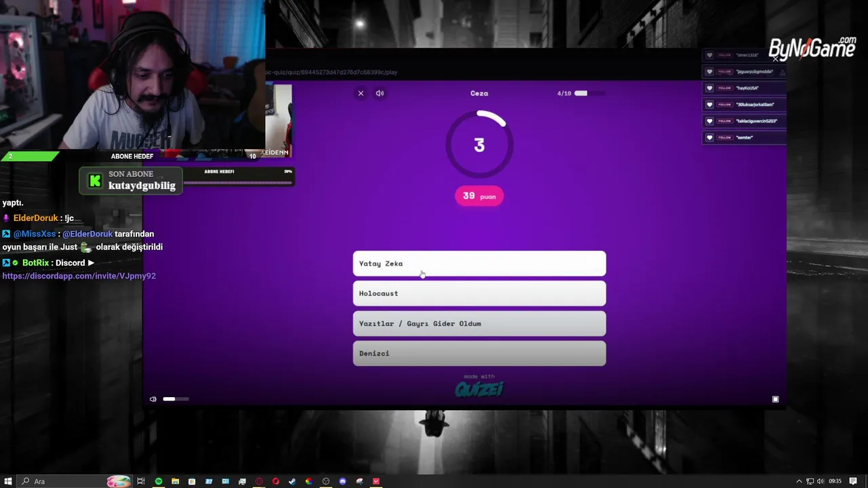The image size is (868, 488).
Task: Open the Windows notification center
Action: coord(853,481)
